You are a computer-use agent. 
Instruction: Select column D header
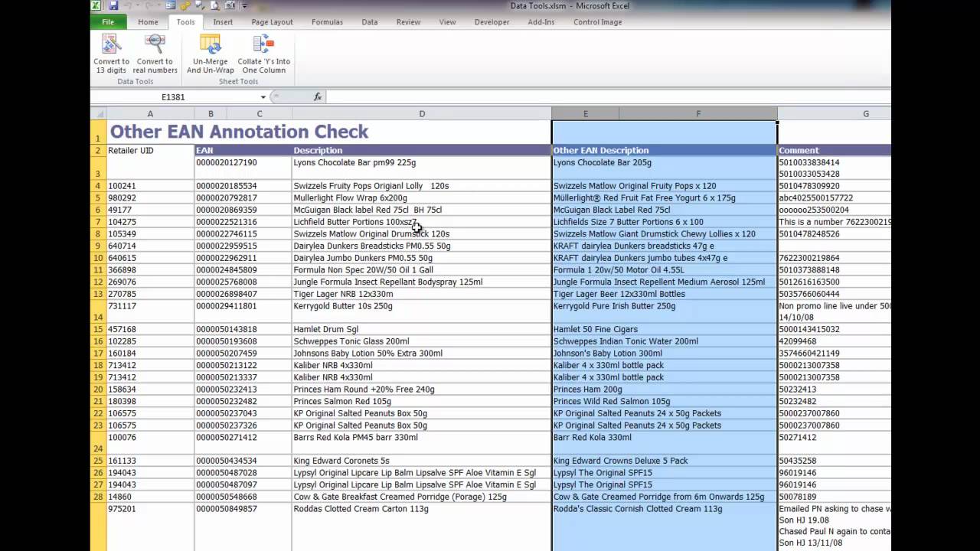pos(422,114)
